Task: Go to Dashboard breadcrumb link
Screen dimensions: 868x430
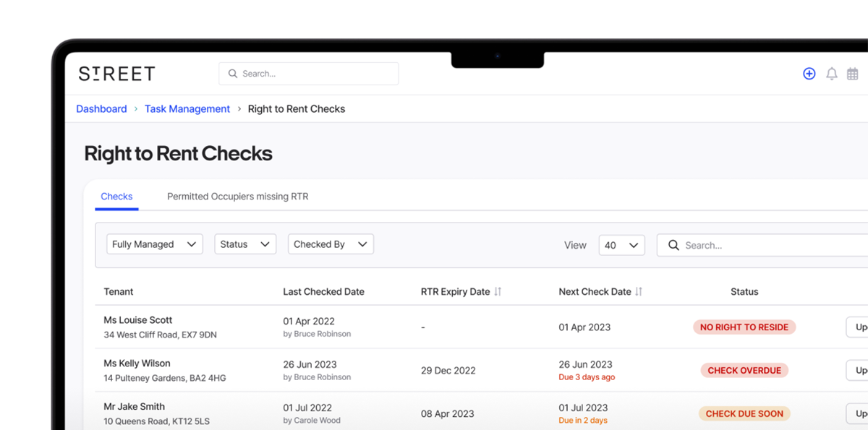Action: (x=101, y=109)
